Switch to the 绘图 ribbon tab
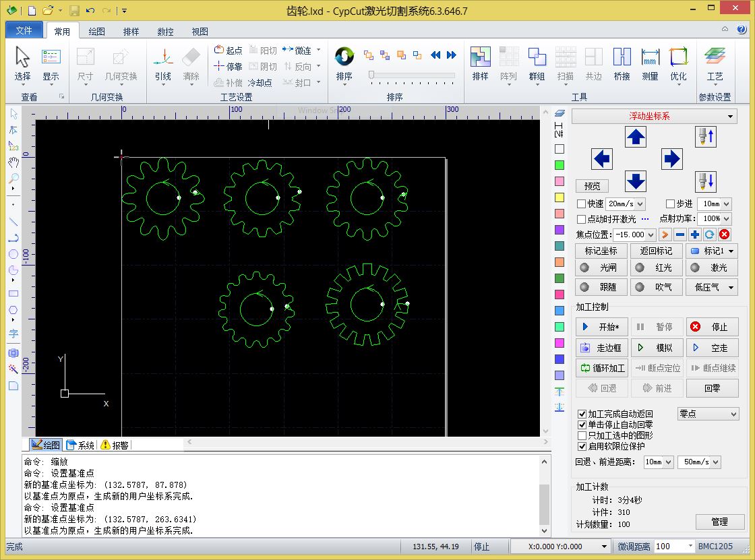The height and width of the screenshot is (560, 755). point(96,31)
